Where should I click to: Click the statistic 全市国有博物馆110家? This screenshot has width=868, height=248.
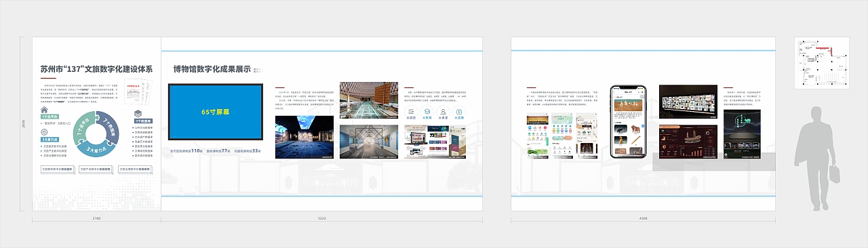coord(186,151)
